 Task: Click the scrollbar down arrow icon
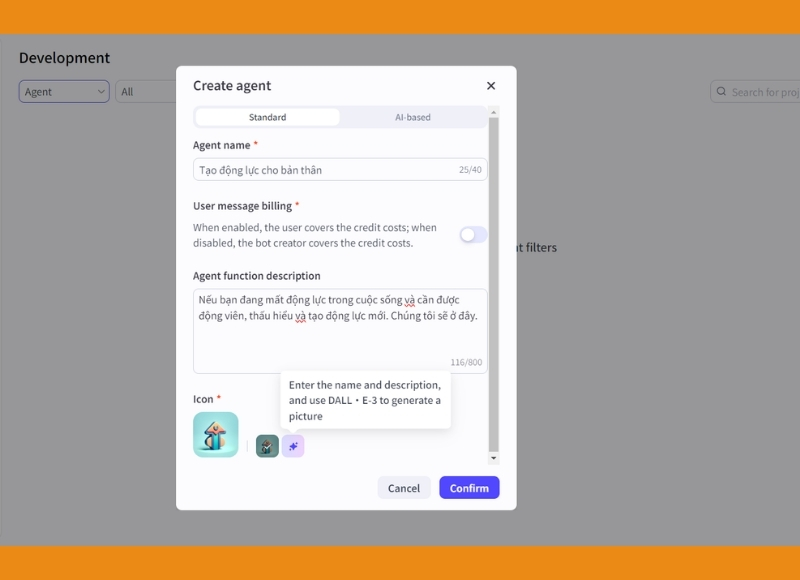click(x=493, y=457)
